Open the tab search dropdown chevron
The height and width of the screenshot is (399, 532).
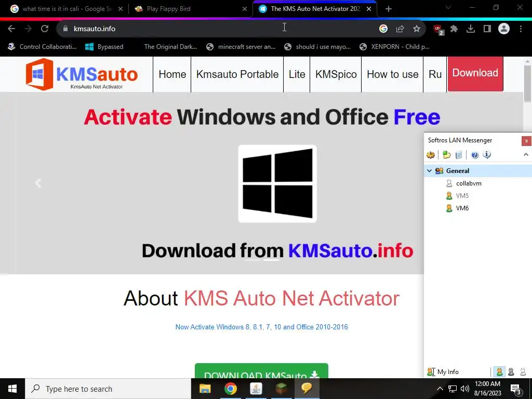coord(448,8)
